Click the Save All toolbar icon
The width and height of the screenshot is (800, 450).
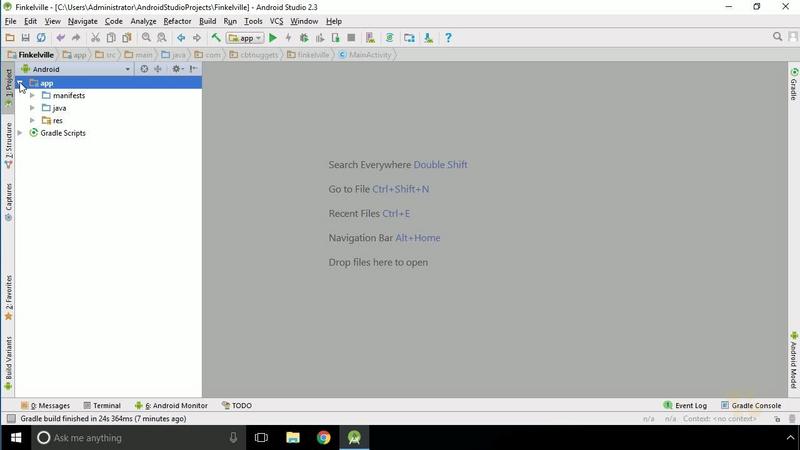[x=26, y=38]
